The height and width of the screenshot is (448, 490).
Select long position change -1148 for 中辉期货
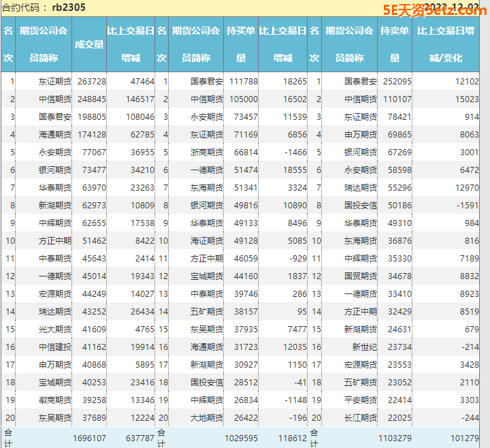click(295, 400)
